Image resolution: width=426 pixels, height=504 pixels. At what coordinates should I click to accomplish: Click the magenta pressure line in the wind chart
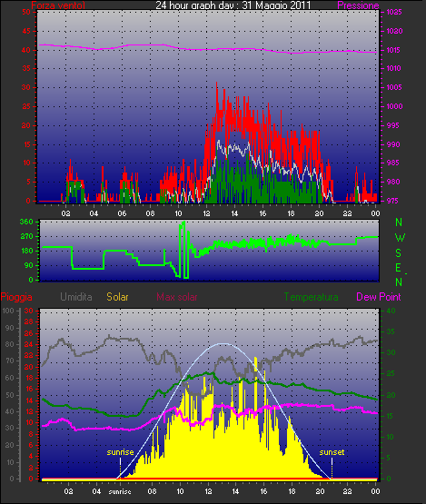click(208, 49)
